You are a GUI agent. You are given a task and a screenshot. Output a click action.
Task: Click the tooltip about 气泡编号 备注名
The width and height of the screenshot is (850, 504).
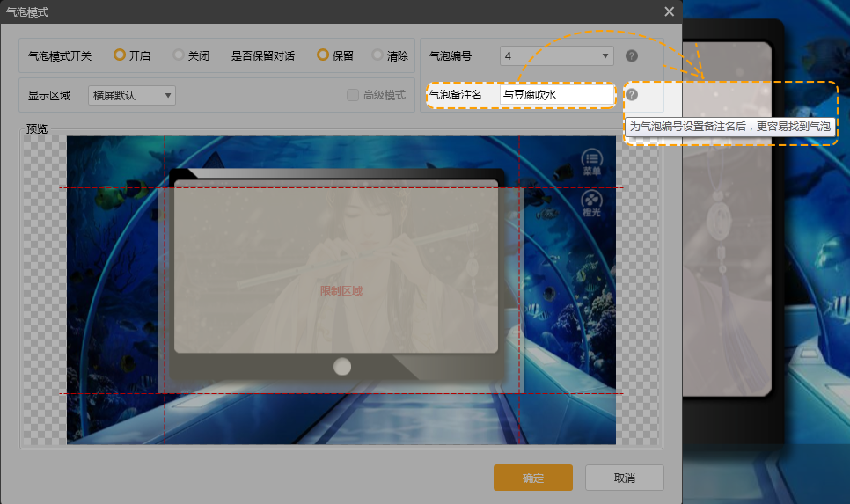[729, 127]
